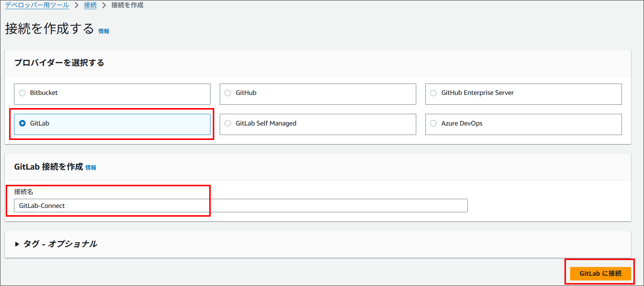This screenshot has height=286, width=644.
Task: Click the プロバイダーを選択する heading
Action: click(59, 63)
